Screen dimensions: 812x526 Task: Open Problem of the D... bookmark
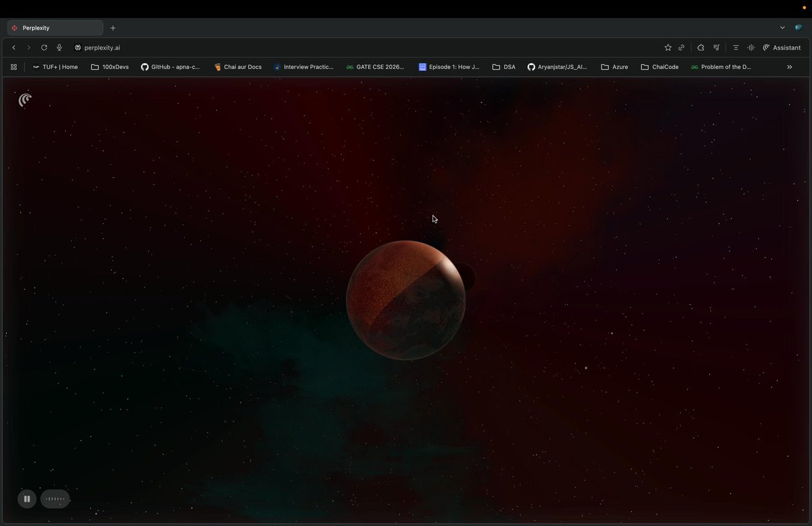click(721, 67)
